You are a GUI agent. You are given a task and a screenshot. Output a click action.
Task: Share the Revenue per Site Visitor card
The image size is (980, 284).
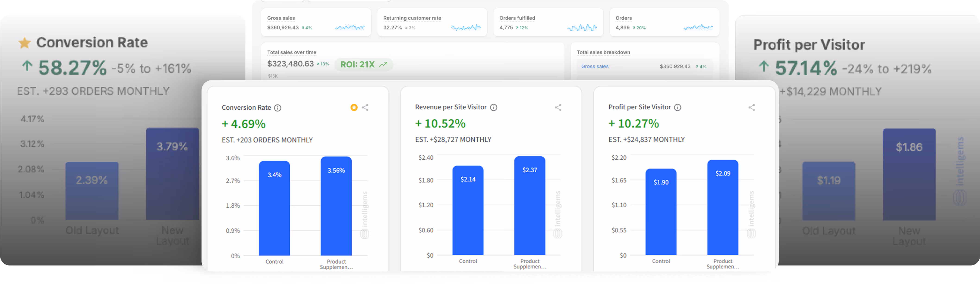point(558,107)
